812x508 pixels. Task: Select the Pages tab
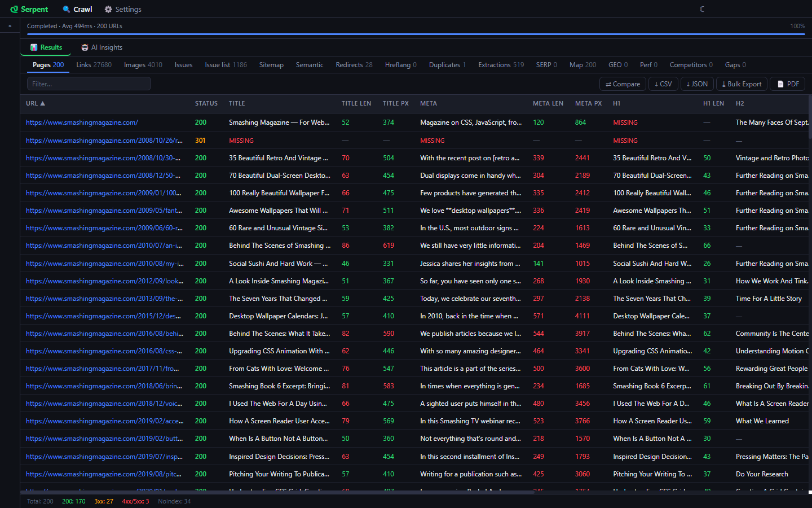click(48, 65)
